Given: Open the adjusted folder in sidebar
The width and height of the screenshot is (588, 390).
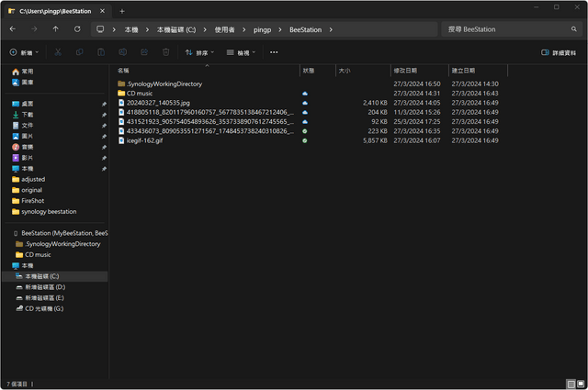Looking at the screenshot, I should 28,180.
